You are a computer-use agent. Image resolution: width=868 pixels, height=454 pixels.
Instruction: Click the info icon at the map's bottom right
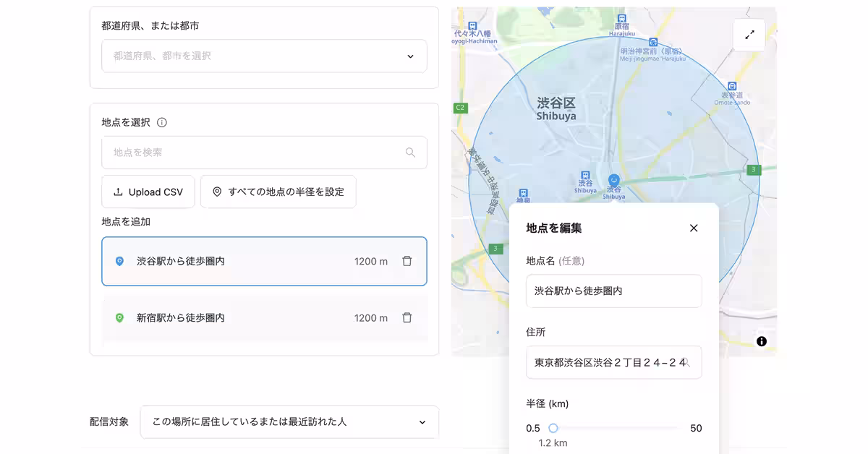[761, 340]
